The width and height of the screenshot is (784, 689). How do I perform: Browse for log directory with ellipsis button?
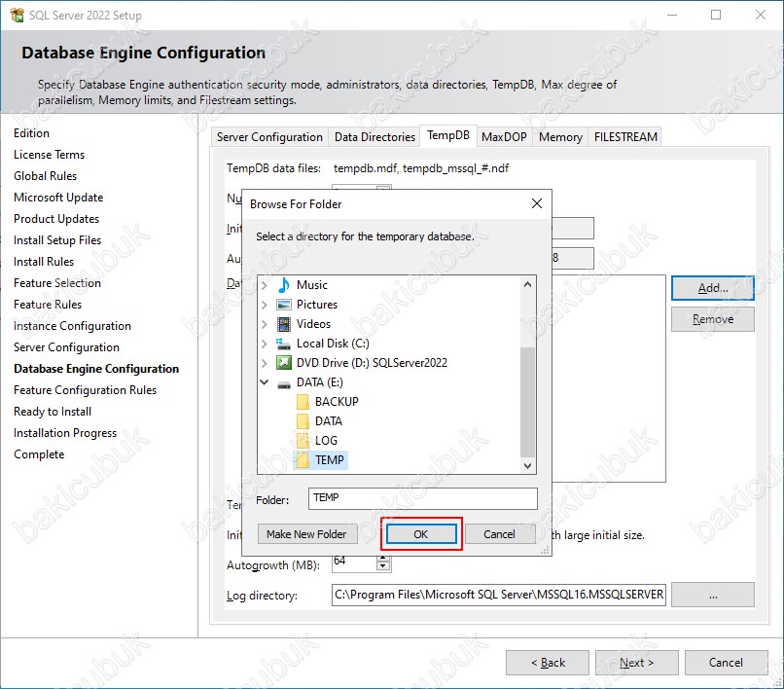click(712, 595)
